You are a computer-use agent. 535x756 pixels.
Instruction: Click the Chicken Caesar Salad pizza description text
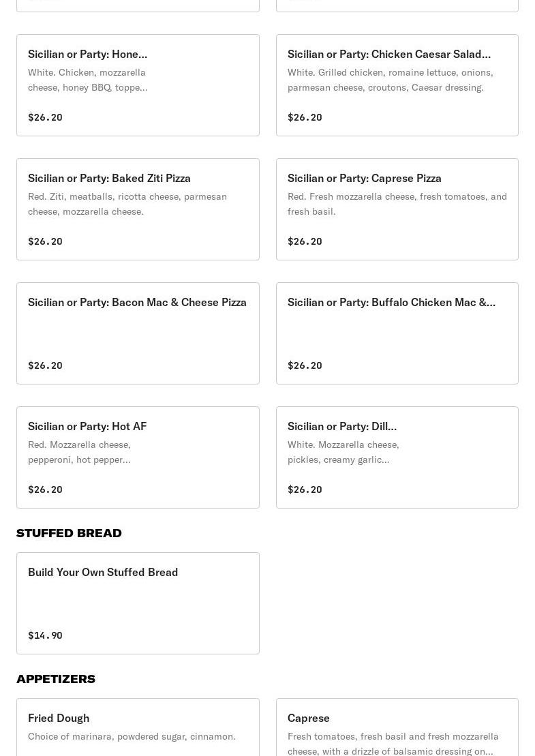pos(390,80)
